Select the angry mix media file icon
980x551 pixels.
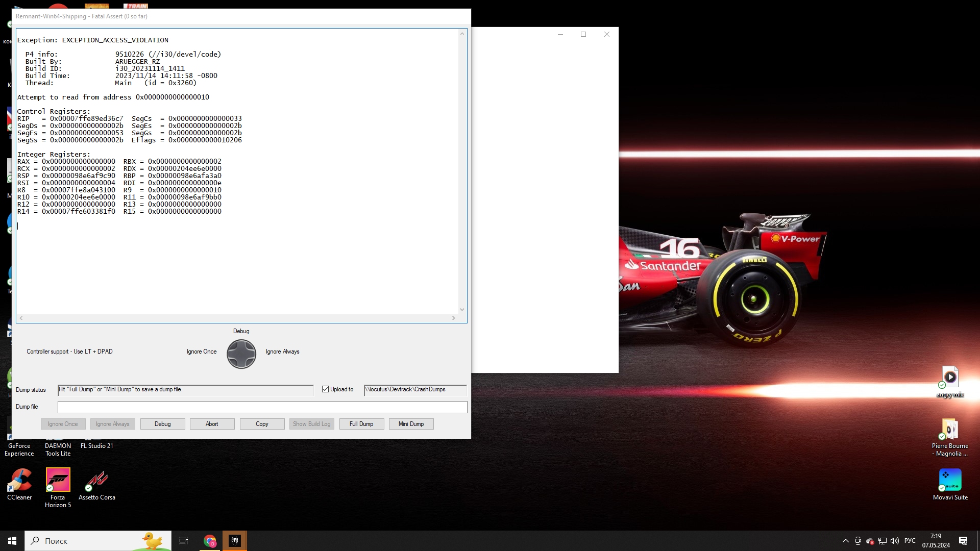click(x=950, y=382)
